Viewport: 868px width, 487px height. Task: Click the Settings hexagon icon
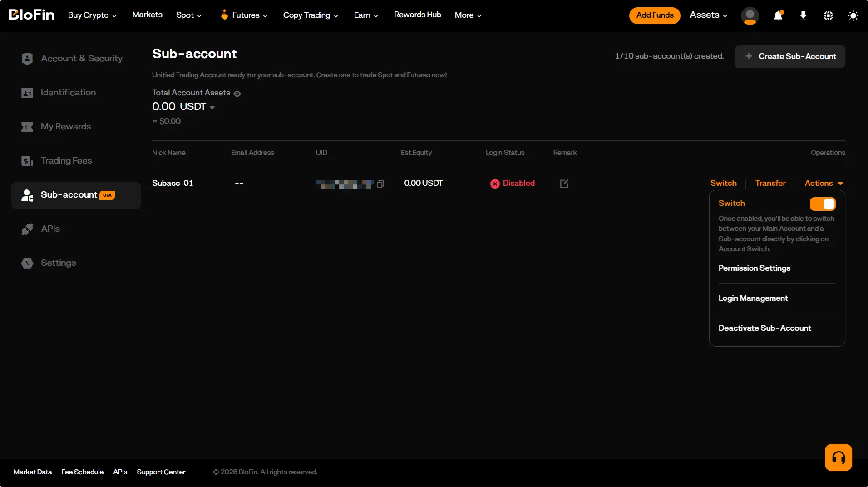(x=27, y=263)
